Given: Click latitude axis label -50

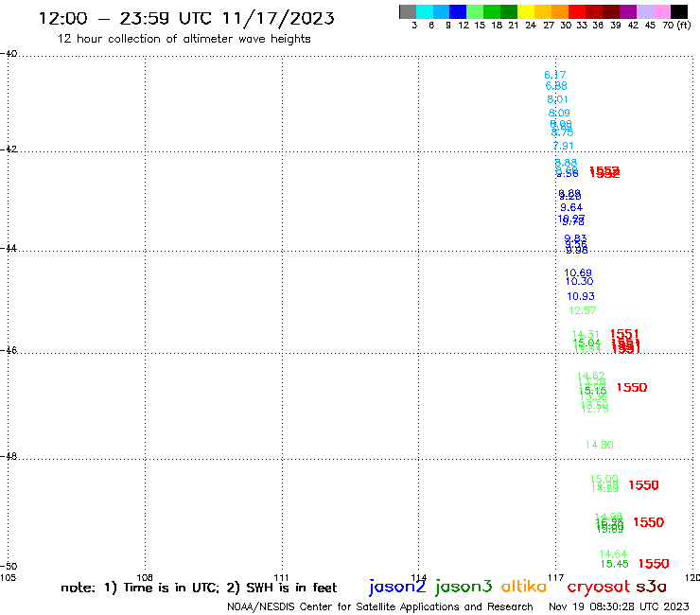Looking at the screenshot, I should pyautogui.click(x=9, y=567).
